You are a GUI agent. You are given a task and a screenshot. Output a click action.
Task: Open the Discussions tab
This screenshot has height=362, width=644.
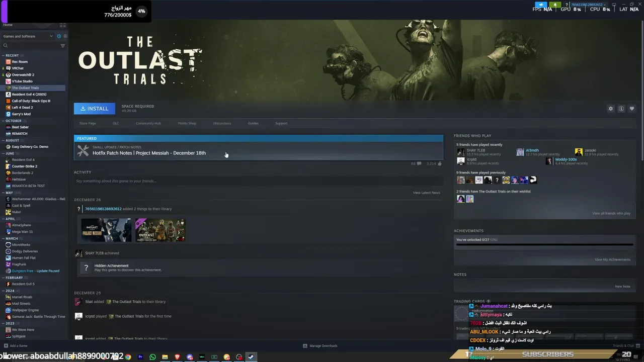pyautogui.click(x=222, y=123)
